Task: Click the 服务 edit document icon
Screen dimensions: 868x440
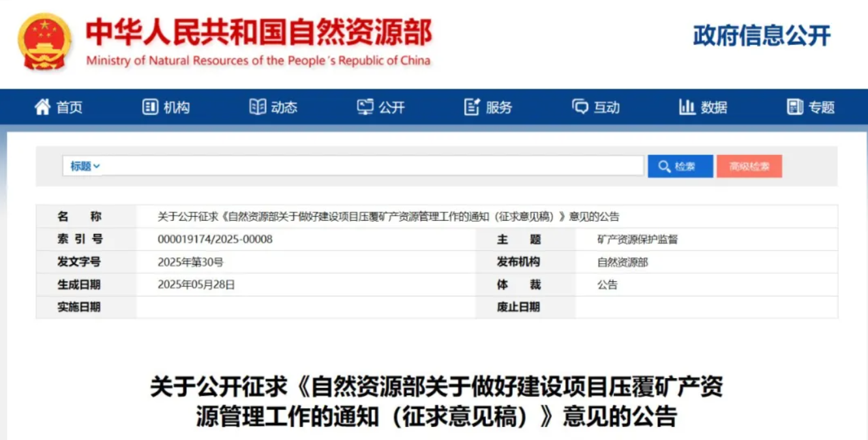Action: 472,107
